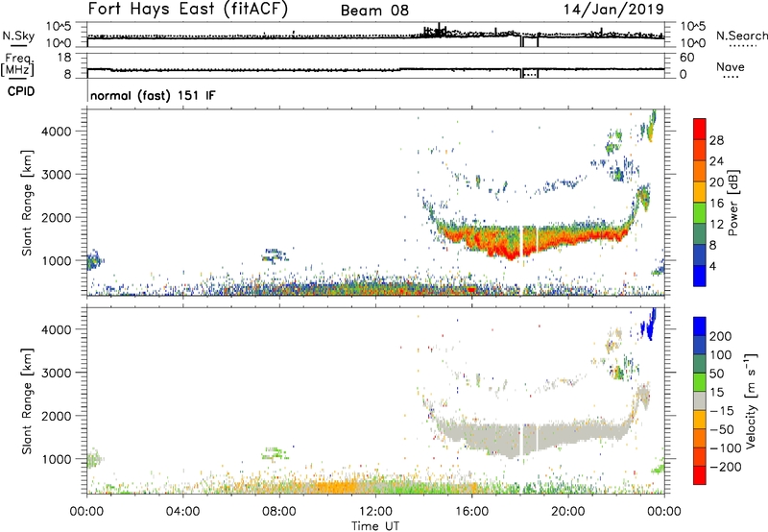Click the gray segment of Velocity colorbar
The image size is (768, 532).
[x=700, y=400]
